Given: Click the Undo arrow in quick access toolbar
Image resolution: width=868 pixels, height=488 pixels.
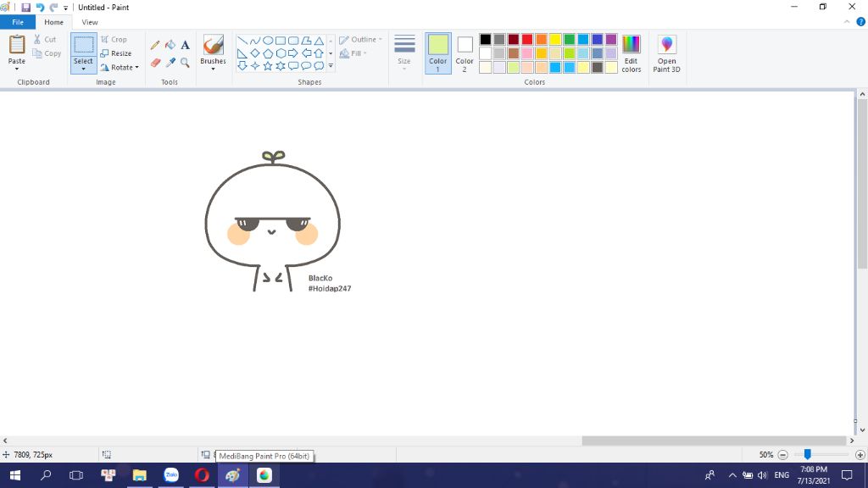Looking at the screenshot, I should (40, 8).
